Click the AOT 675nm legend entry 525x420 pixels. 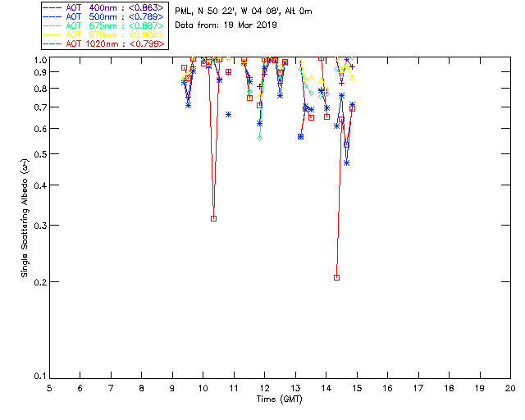tap(103, 25)
